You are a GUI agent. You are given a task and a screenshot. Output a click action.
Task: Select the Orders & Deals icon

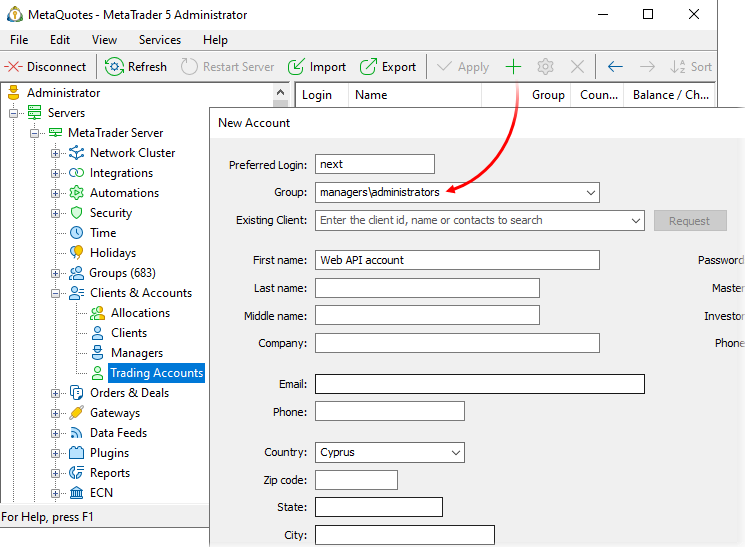coord(76,393)
